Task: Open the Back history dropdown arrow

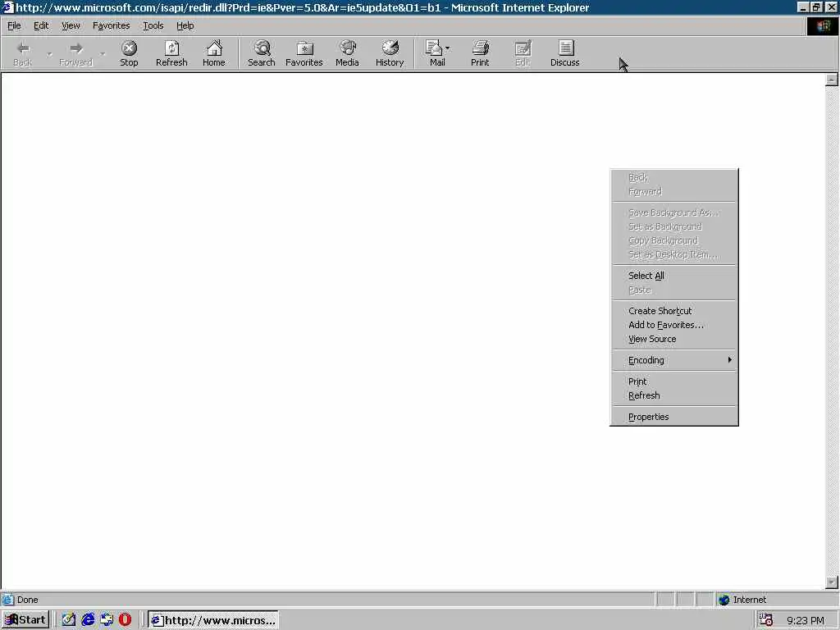Action: (x=49, y=53)
